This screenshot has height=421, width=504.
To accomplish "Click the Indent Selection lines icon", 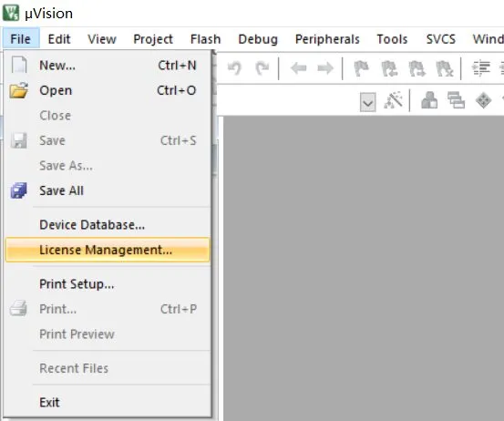I will (481, 68).
